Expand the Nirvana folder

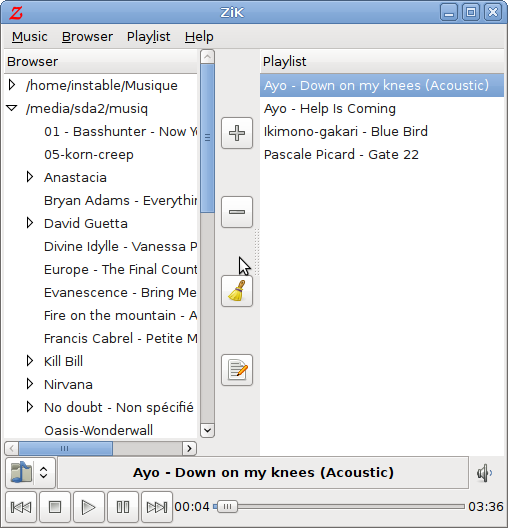(30, 384)
